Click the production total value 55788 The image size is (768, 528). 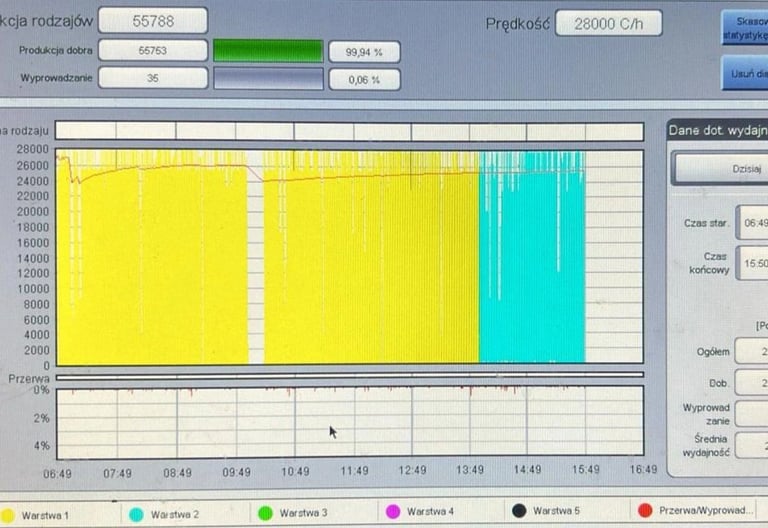point(153,21)
